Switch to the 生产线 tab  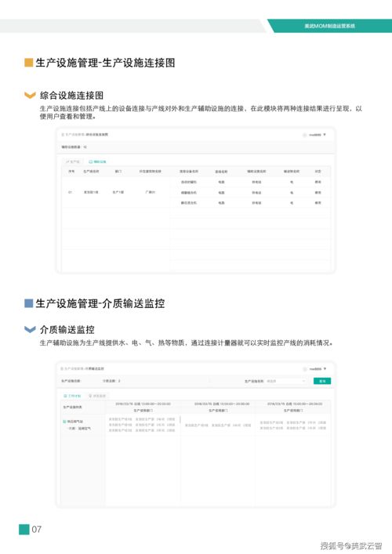pos(73,162)
